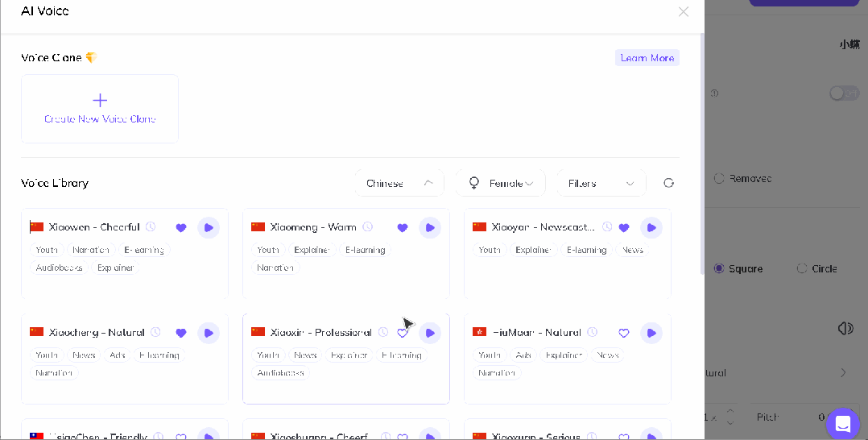
Task: Click the News tag on Xiaoyan card
Action: tap(632, 250)
